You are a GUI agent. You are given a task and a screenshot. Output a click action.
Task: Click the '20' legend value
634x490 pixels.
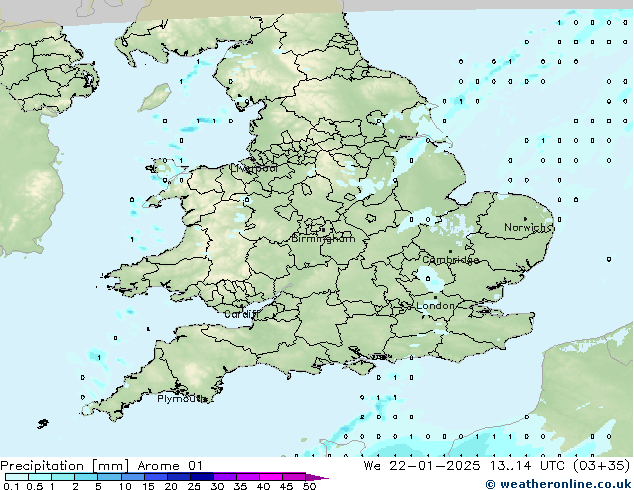click(x=171, y=486)
